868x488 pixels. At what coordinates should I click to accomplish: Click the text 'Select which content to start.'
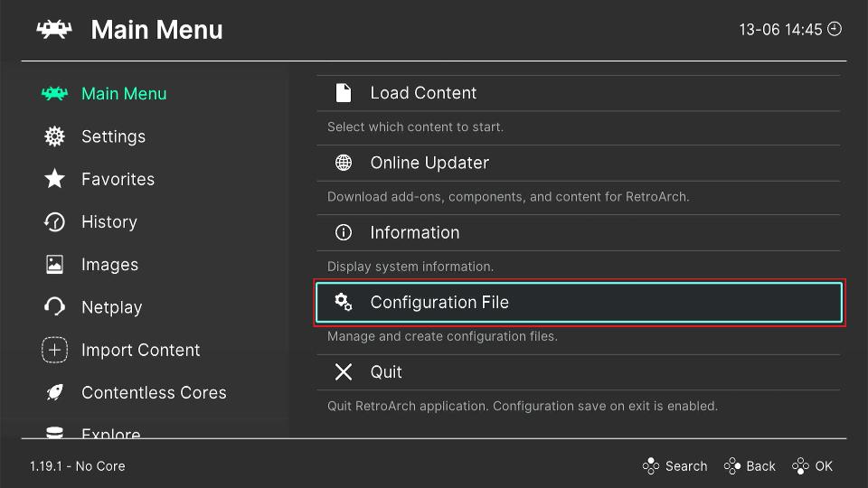point(415,127)
